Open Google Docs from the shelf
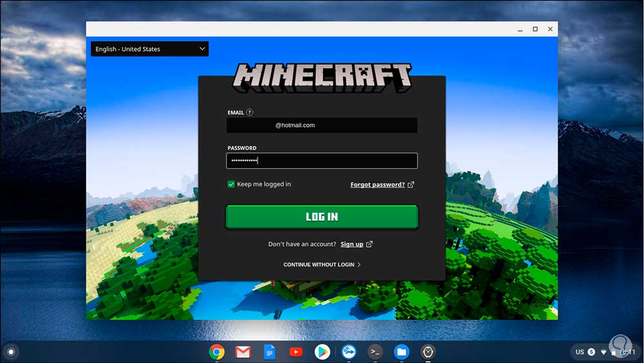644x363 pixels. (269, 352)
